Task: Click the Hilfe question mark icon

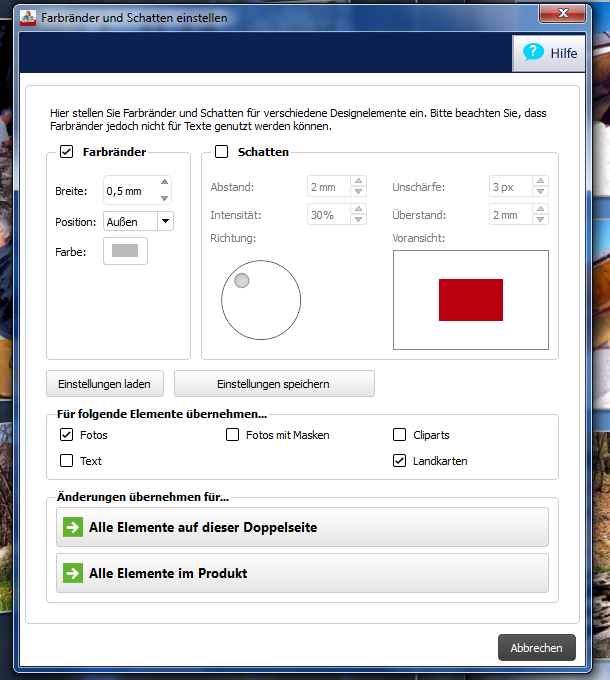Action: [x=533, y=52]
